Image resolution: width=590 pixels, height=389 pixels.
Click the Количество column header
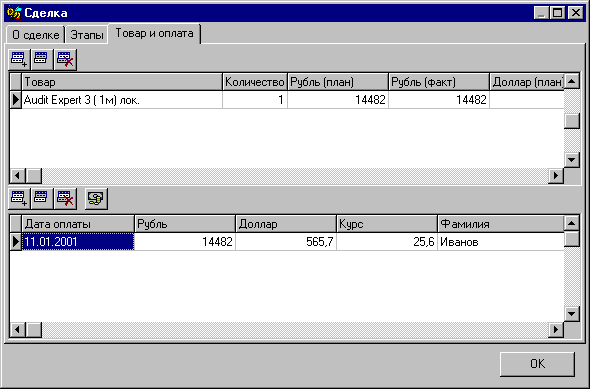(x=255, y=82)
